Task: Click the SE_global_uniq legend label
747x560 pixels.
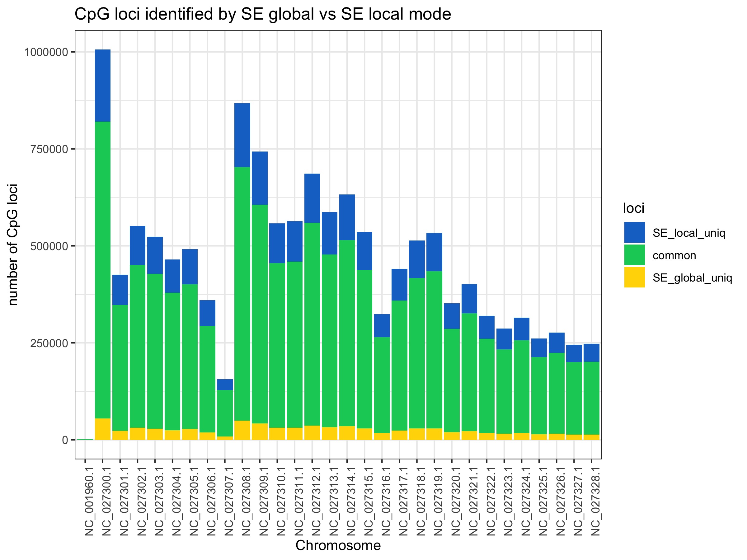Action: pos(692,278)
